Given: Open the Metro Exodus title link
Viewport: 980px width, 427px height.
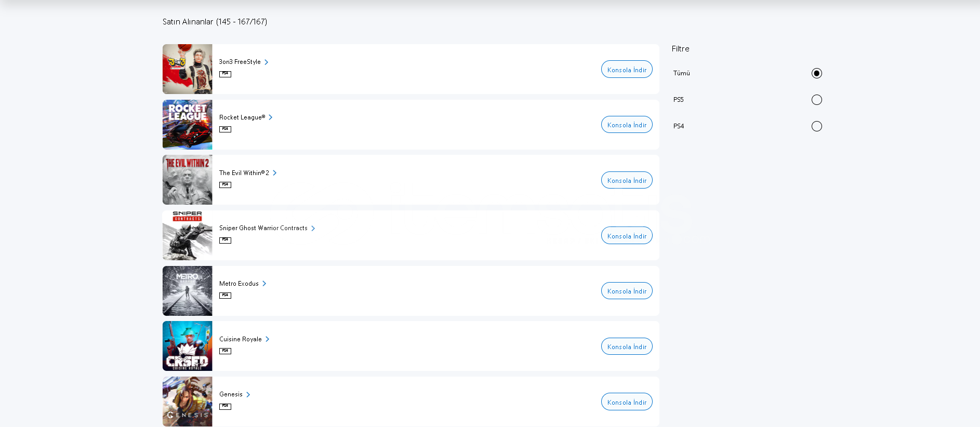Looking at the screenshot, I should click(239, 284).
